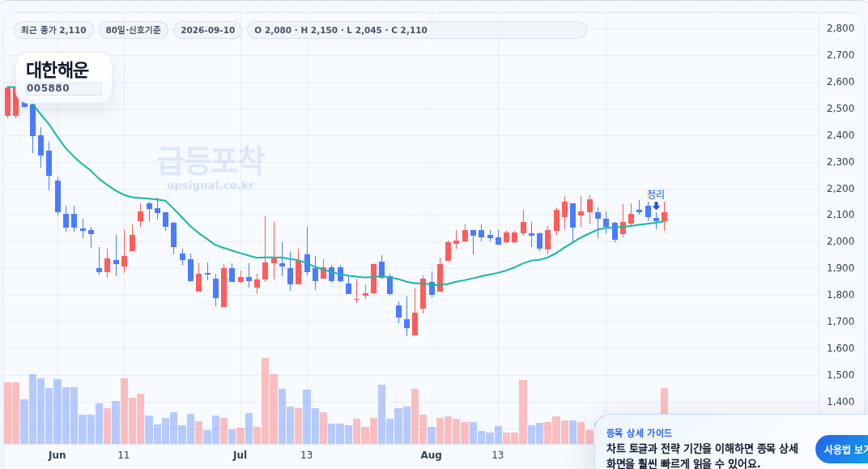Click the 종목 상세 가이드 heading
The image size is (868, 469).
pos(639,433)
